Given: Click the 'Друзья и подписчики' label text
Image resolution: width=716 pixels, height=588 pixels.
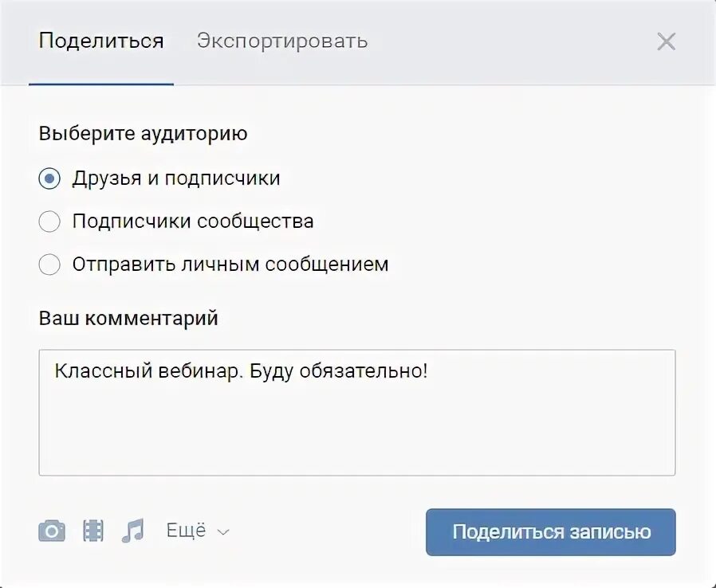Looking at the screenshot, I should 176,178.
